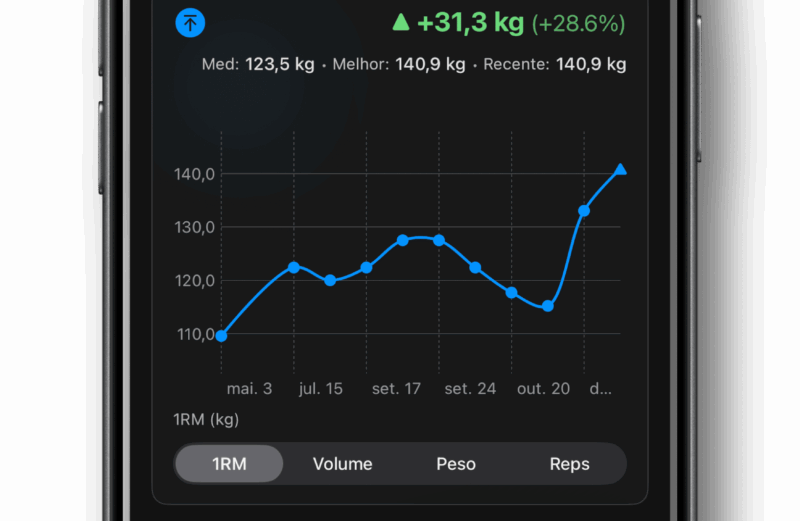800x521 pixels.
Task: Switch to the Peso tab
Action: (456, 464)
